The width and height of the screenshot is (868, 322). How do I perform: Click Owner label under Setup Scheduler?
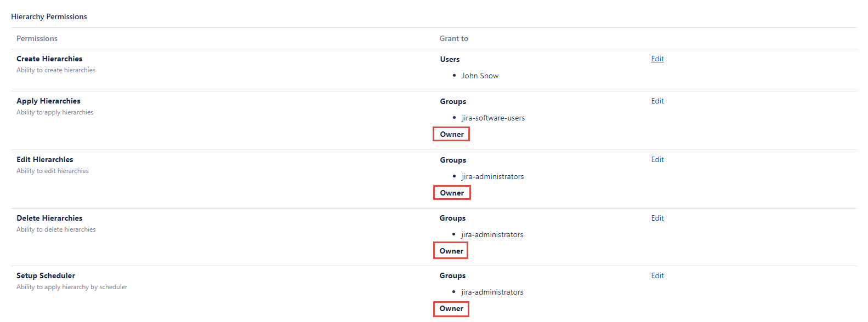point(451,309)
